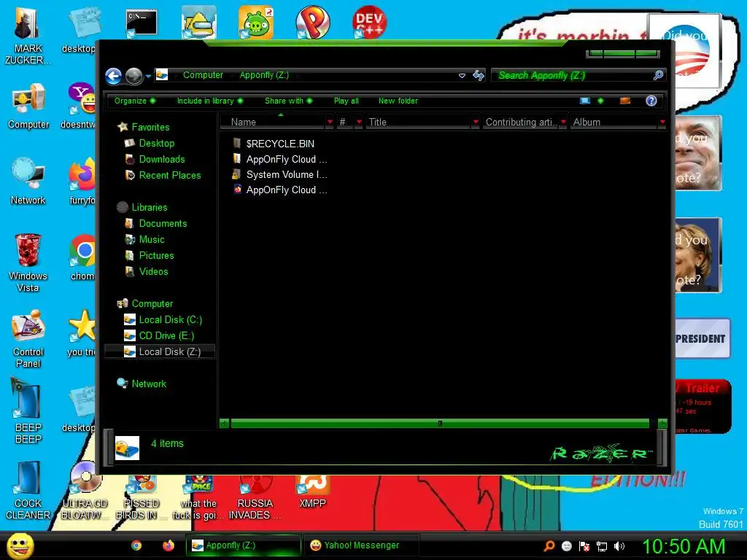Select the DEV C++ desktop icon

coord(369,22)
